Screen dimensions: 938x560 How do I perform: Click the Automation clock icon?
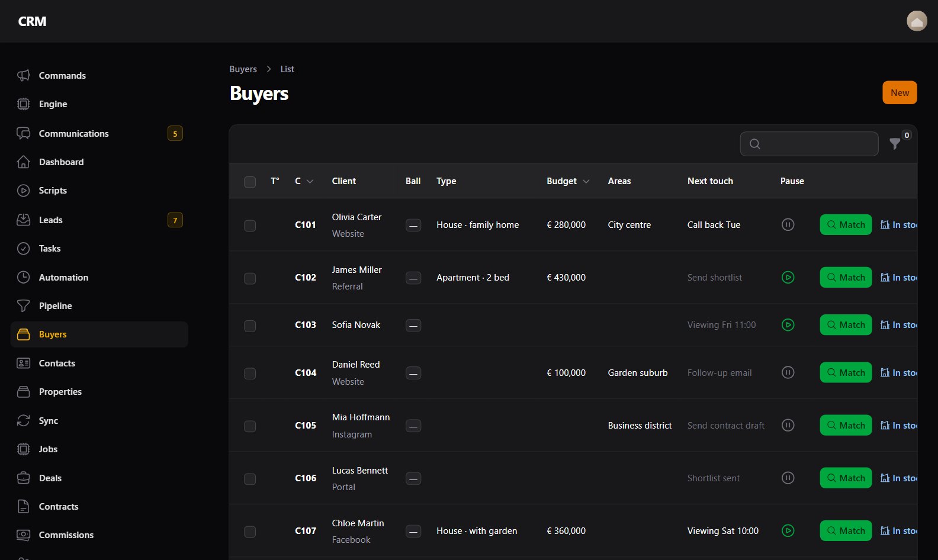[x=23, y=277]
